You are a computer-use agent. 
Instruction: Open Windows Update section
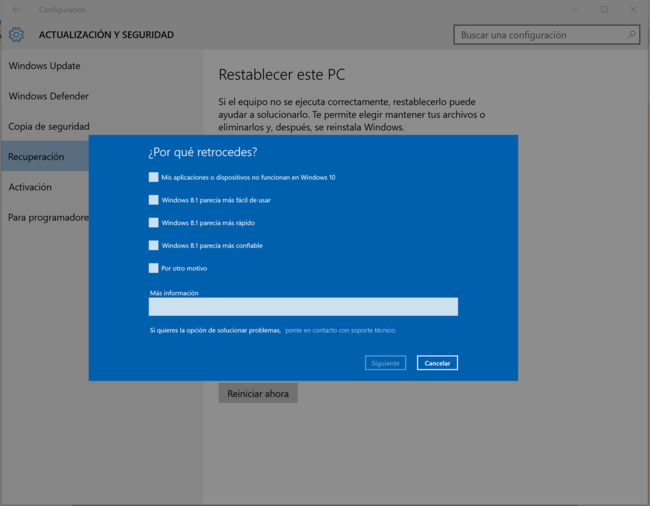tap(45, 66)
